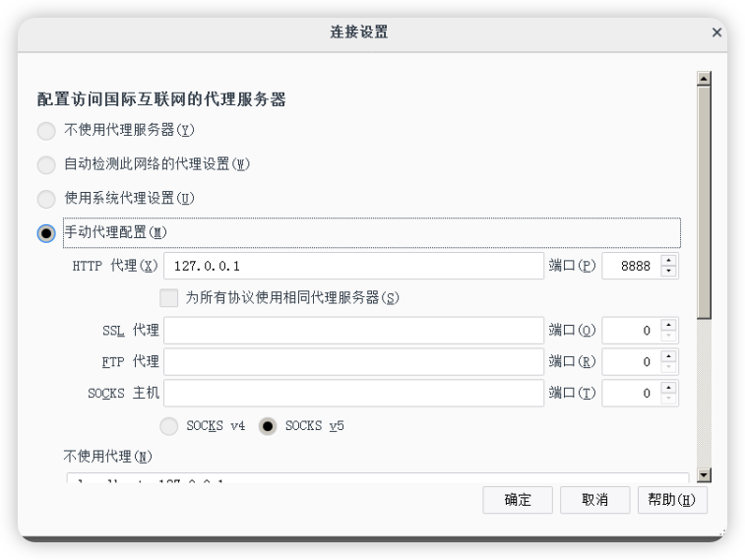Decrease the FTP proxy port value
745x560 pixels.
pyautogui.click(x=668, y=367)
